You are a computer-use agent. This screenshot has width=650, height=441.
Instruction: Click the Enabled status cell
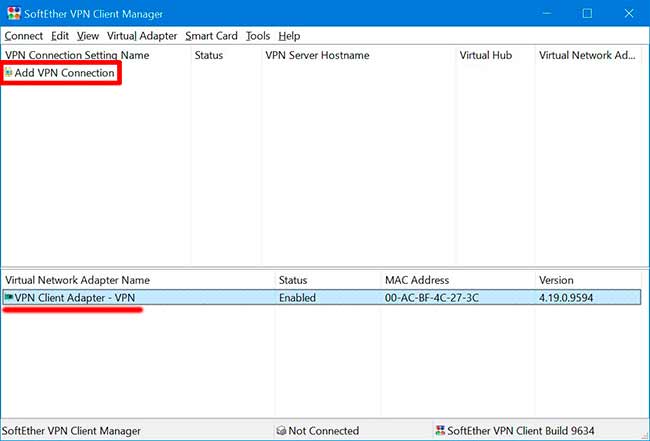(297, 298)
